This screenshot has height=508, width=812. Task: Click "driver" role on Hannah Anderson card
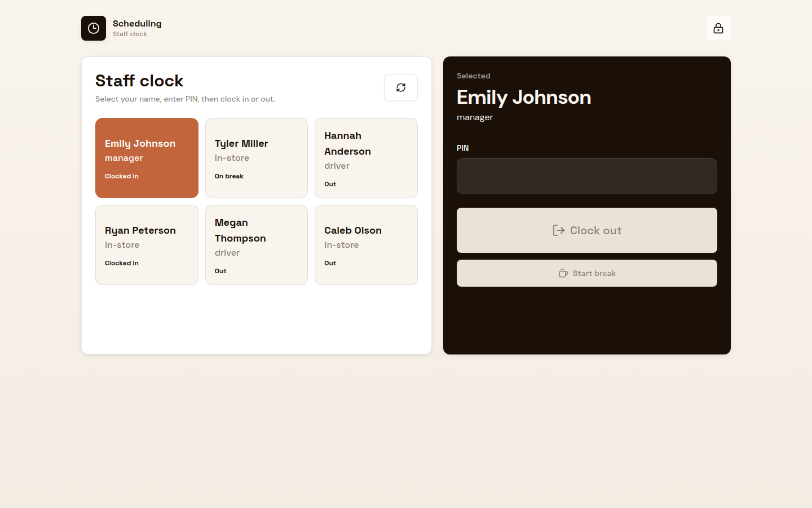(337, 166)
